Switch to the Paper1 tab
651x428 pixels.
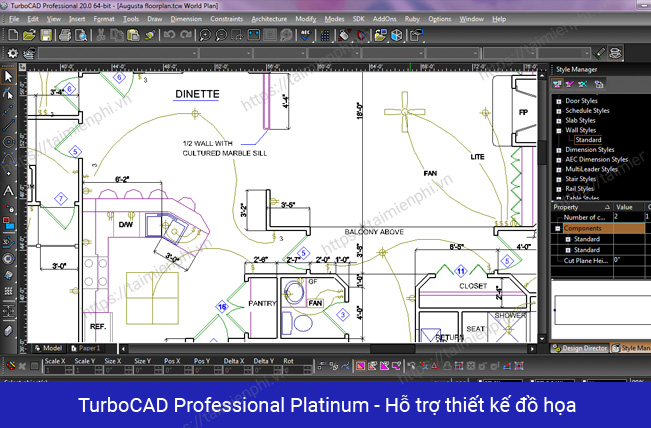pos(86,348)
